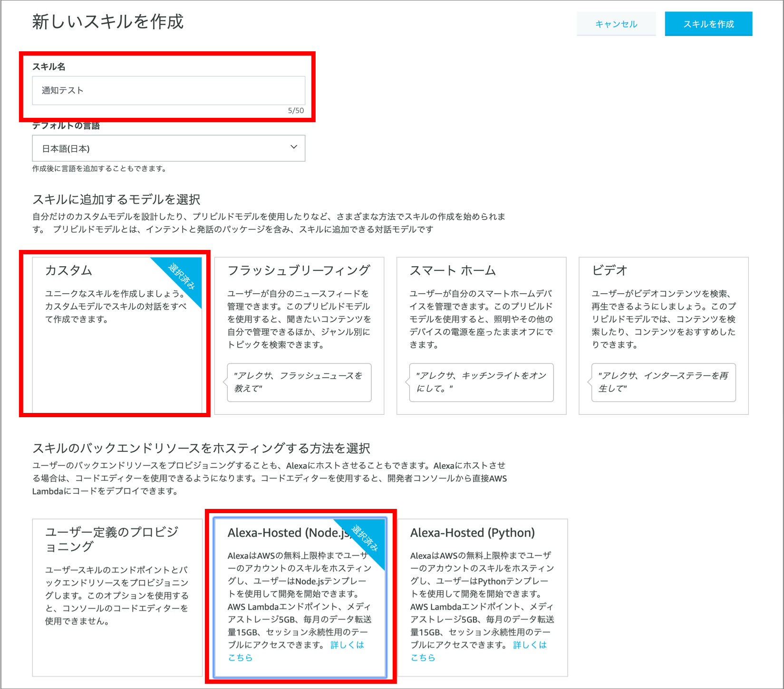This screenshot has width=784, height=689.
Task: Open the デフォルトの言語 dropdown
Action: (x=168, y=148)
